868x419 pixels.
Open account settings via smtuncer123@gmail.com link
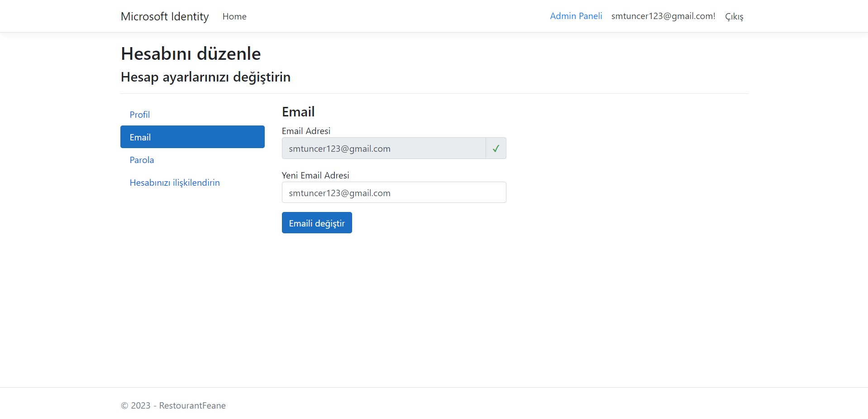663,16
